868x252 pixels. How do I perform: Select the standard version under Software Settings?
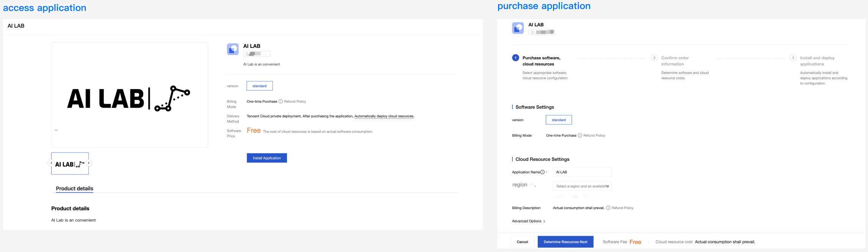(x=559, y=120)
